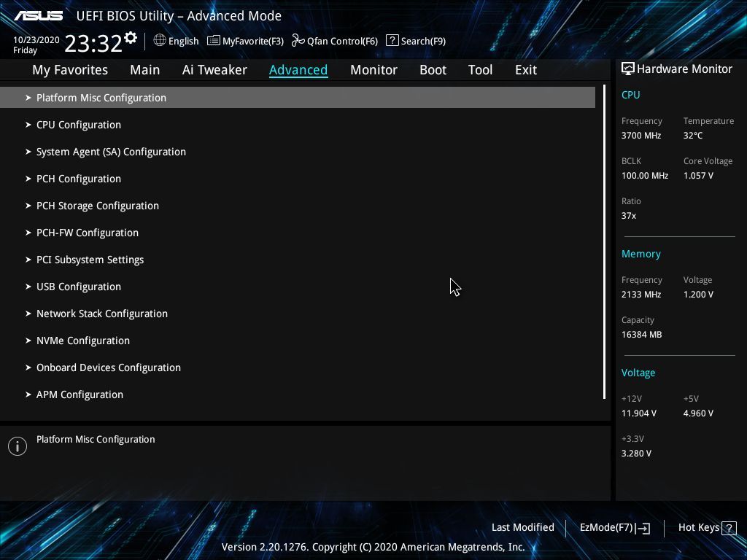This screenshot has height=560, width=747.
Task: Click memory frequency value 2133 MHz
Action: 640,295
